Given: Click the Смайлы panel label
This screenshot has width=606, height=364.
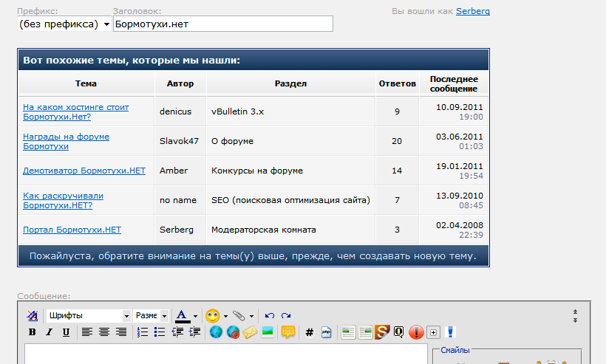Looking at the screenshot, I should point(455,350).
